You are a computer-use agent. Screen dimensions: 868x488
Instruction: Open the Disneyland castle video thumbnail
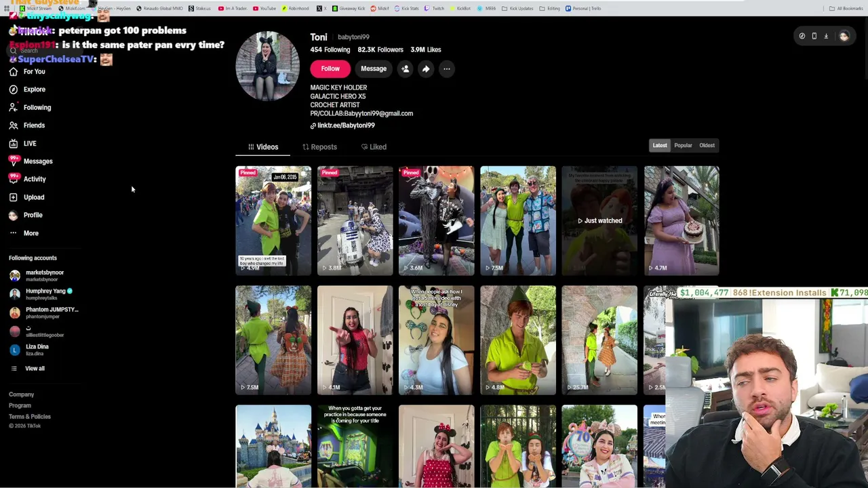[273, 446]
